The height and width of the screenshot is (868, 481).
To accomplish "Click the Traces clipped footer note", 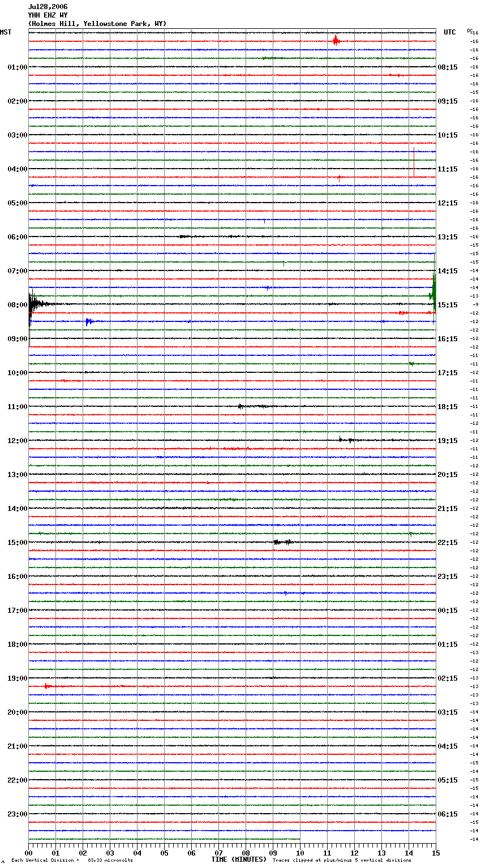I will [x=342, y=861].
